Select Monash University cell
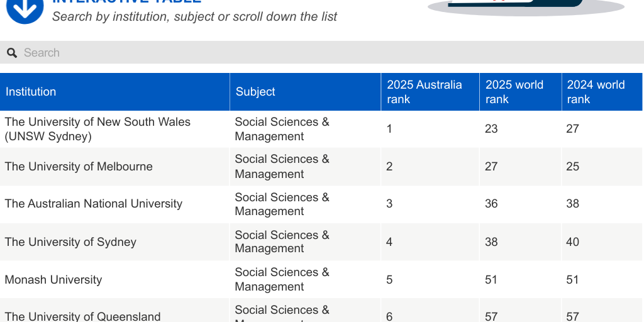The image size is (644, 322). pyautogui.click(x=114, y=280)
